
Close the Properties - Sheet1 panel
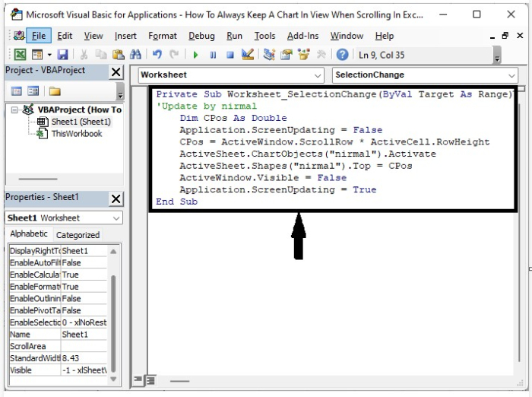click(x=116, y=198)
